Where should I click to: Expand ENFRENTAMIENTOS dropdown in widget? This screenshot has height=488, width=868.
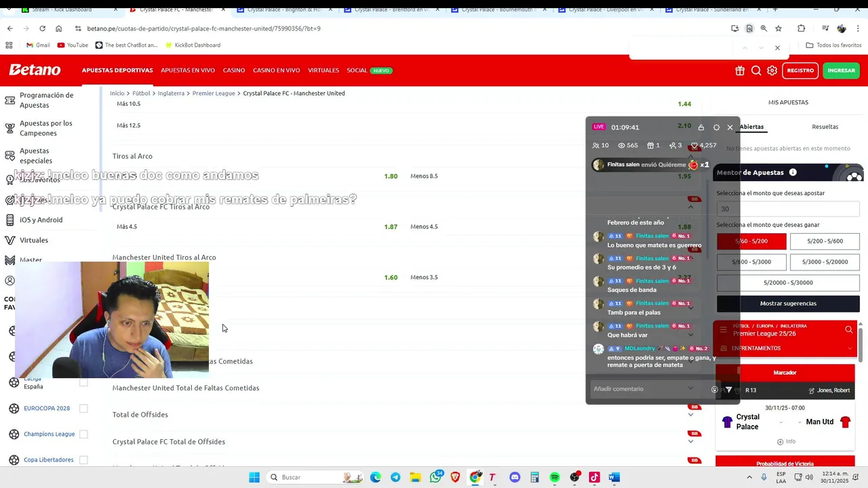point(849,348)
